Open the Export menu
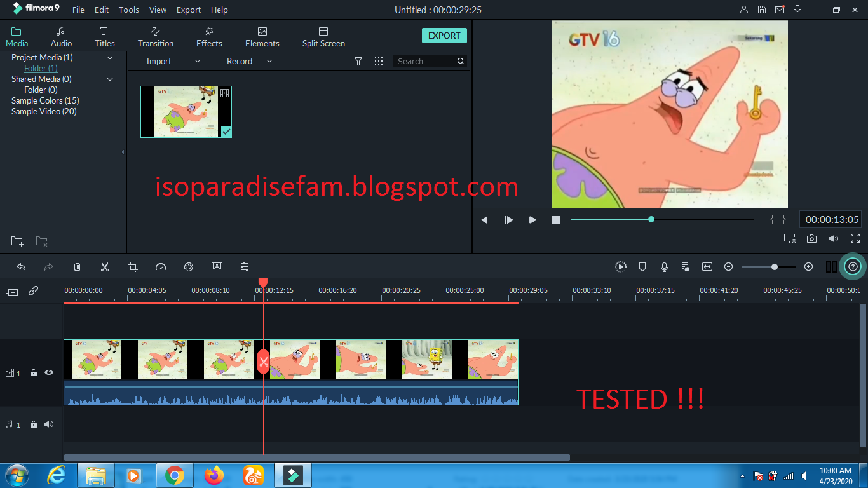 (189, 10)
